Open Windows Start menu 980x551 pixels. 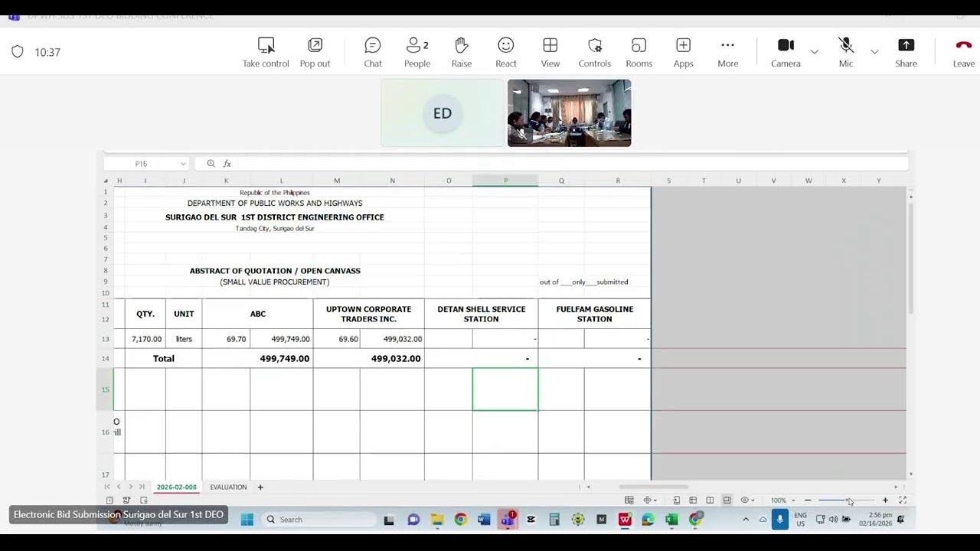(247, 520)
